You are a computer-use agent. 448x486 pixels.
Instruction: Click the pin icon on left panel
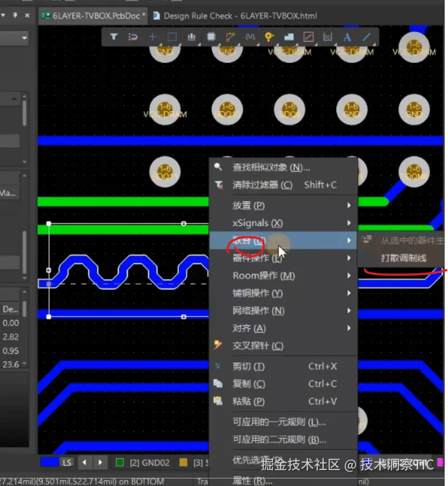[x=15, y=15]
